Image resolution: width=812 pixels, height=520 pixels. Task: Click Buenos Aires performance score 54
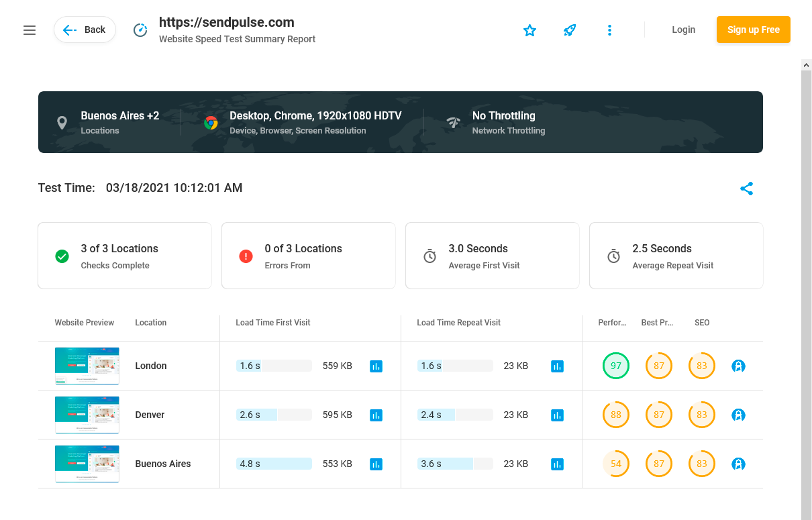tap(616, 464)
